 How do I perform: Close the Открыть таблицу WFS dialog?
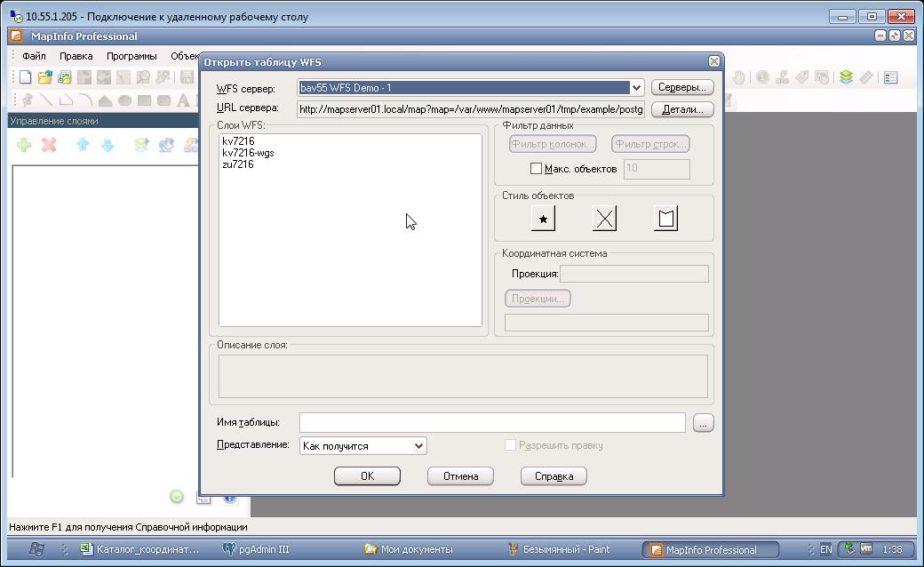713,61
